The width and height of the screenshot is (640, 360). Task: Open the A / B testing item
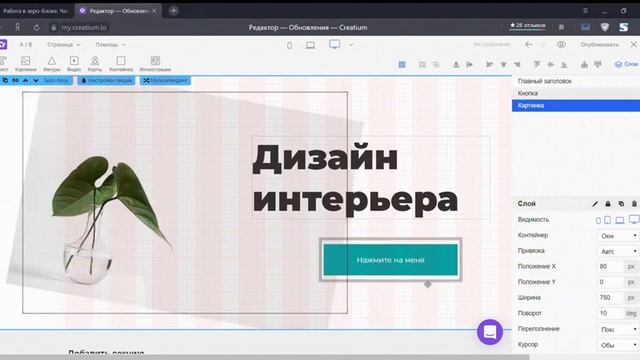[x=26, y=44]
